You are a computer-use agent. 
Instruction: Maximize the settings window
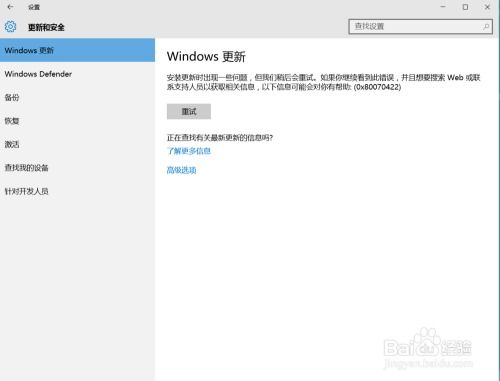[465, 7]
